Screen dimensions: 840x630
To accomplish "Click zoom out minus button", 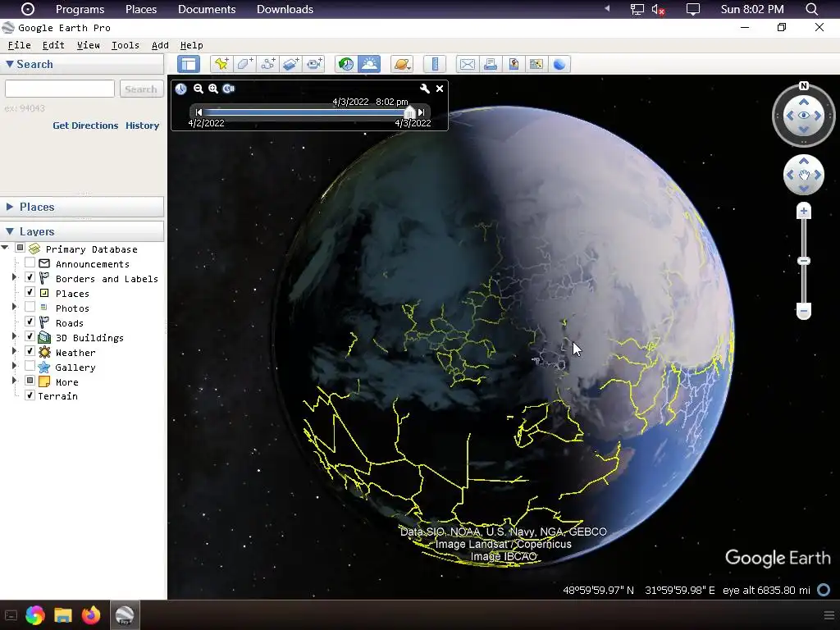I will (804, 311).
